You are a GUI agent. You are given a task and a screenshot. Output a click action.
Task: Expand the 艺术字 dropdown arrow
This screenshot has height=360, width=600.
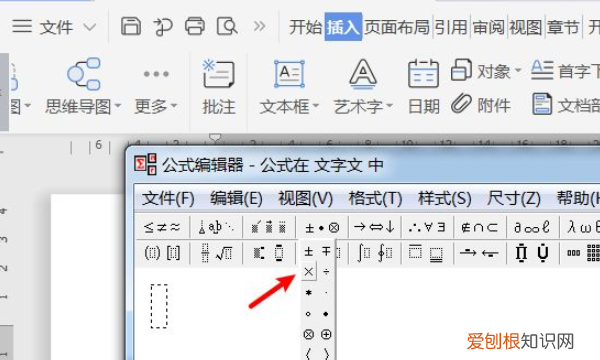(390, 105)
